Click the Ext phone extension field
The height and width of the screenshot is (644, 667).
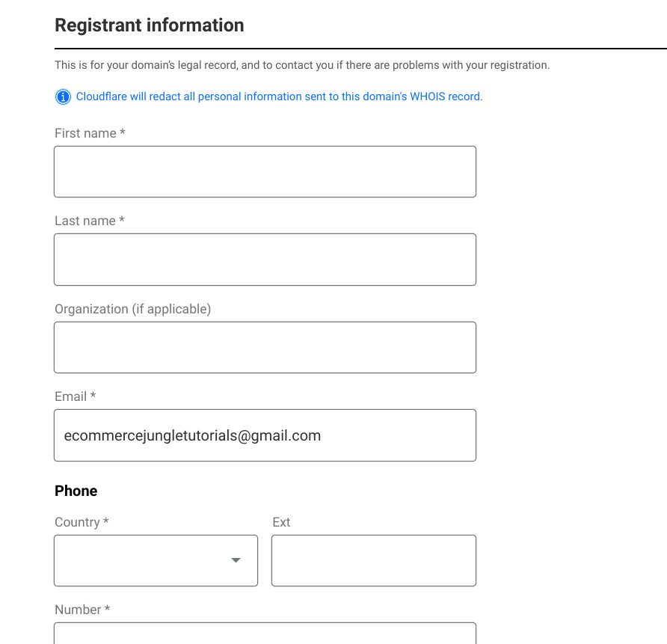(373, 560)
